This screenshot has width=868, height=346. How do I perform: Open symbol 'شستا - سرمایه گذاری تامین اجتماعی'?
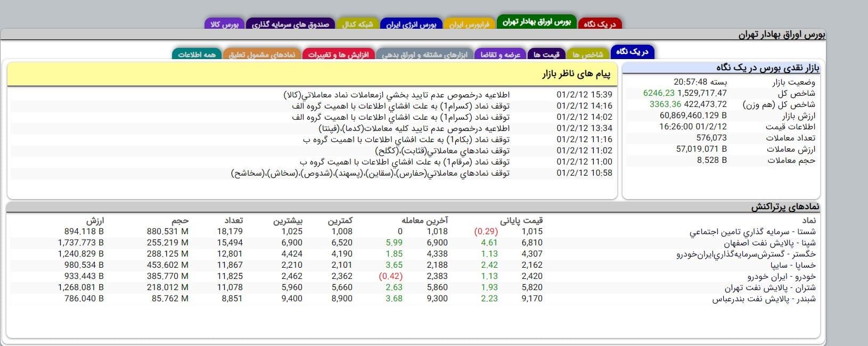pos(752,232)
